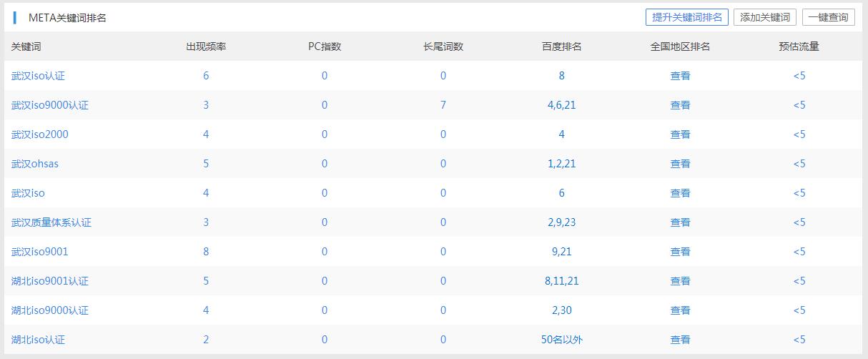Click Baidu rank 4 for 武汉iso2000
Image resolution: width=868 pixels, height=359 pixels.
[562, 134]
